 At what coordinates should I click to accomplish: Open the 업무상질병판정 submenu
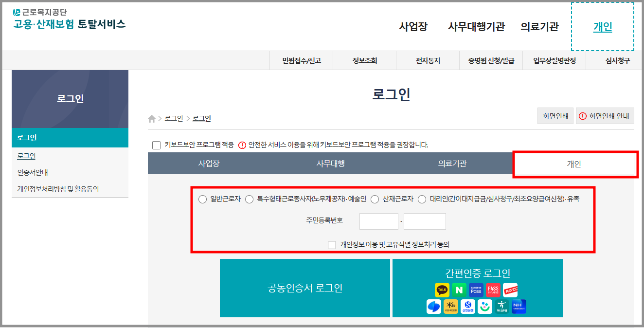pos(555,61)
